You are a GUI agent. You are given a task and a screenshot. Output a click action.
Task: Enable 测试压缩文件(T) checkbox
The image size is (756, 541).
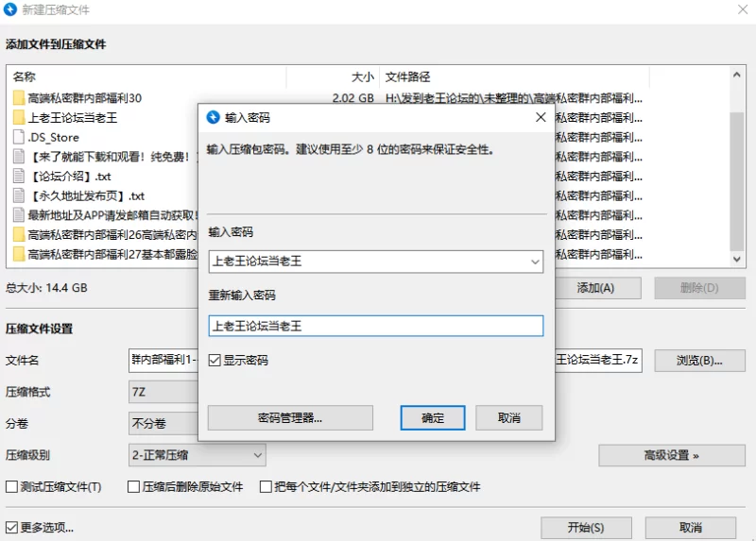tap(11, 486)
